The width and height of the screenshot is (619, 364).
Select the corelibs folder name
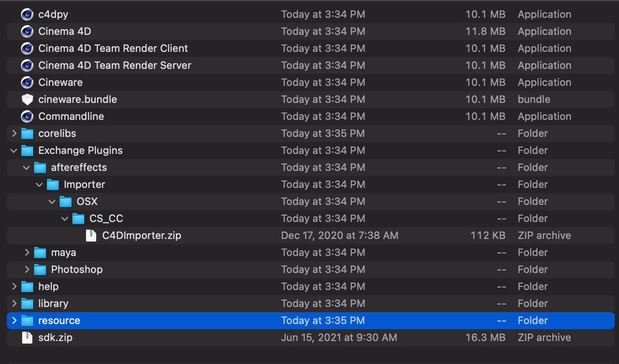coord(57,134)
